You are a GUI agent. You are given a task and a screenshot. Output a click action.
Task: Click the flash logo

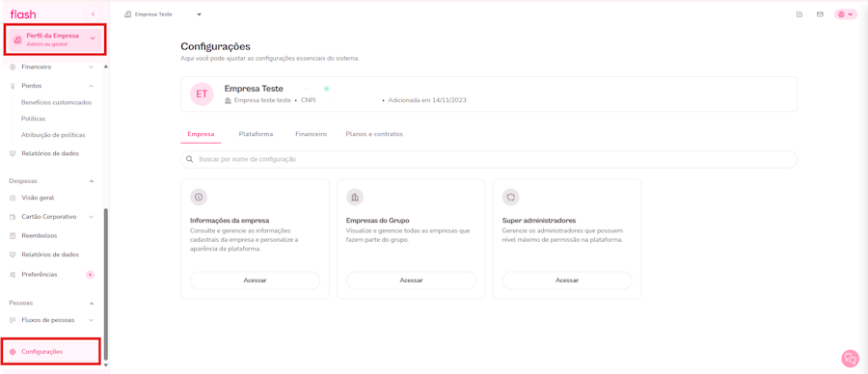pos(23,14)
